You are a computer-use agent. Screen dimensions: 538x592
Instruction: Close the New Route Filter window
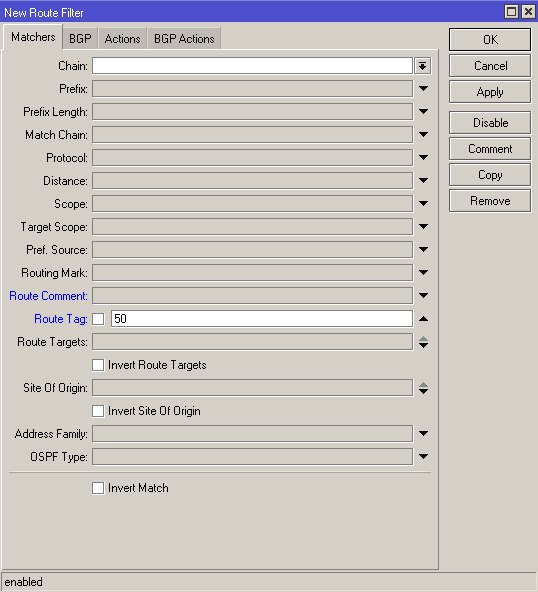click(x=528, y=12)
